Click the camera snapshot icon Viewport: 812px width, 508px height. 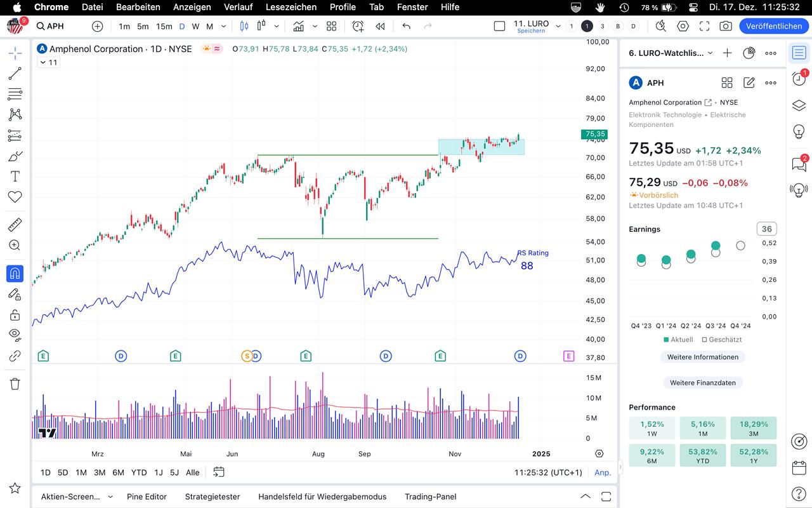click(725, 26)
